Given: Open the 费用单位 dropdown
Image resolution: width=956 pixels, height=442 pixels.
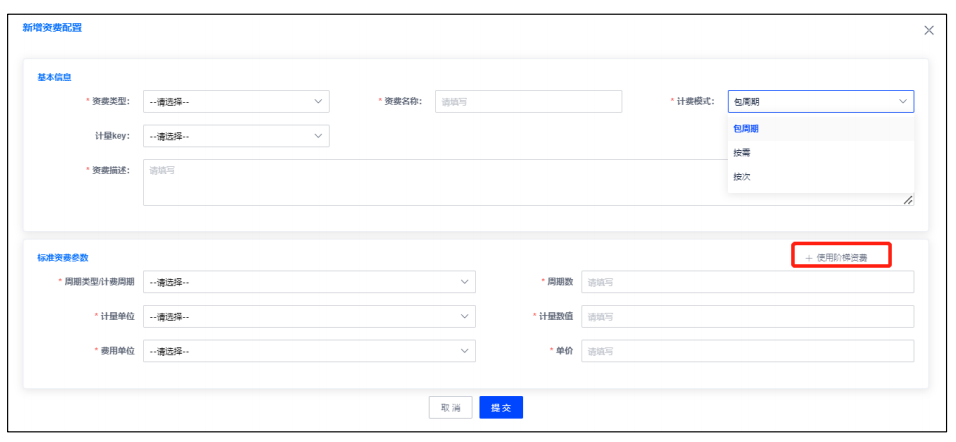Looking at the screenshot, I should pos(309,351).
